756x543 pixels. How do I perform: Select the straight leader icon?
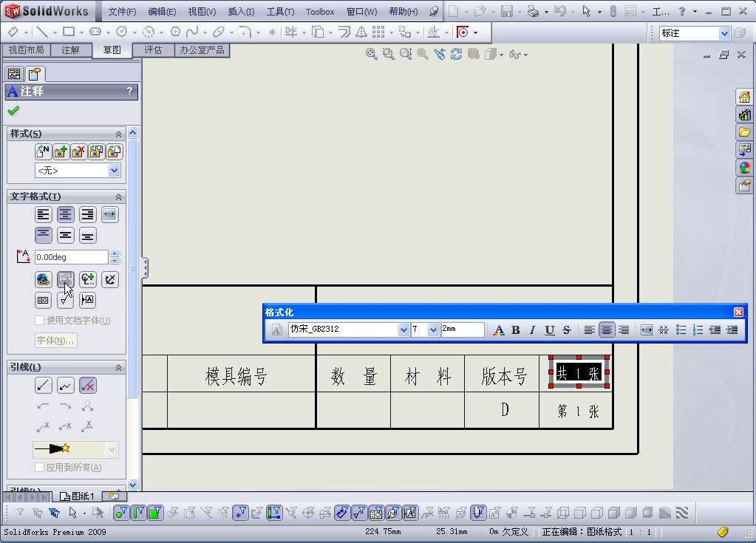(44, 386)
